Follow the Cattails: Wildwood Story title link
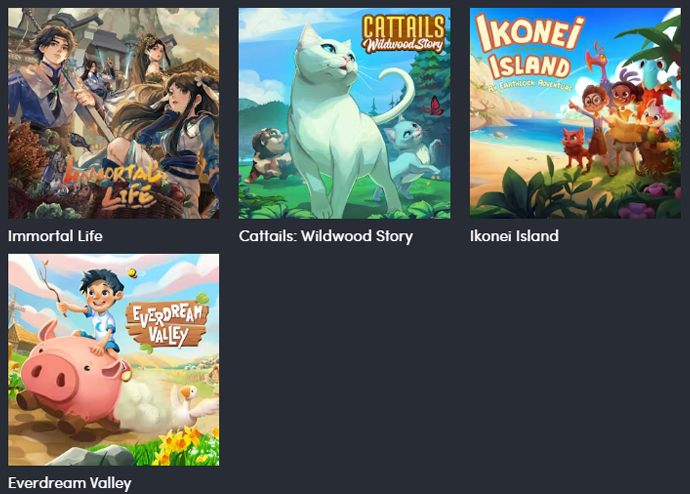Image resolution: width=690 pixels, height=494 pixels. 326,236
